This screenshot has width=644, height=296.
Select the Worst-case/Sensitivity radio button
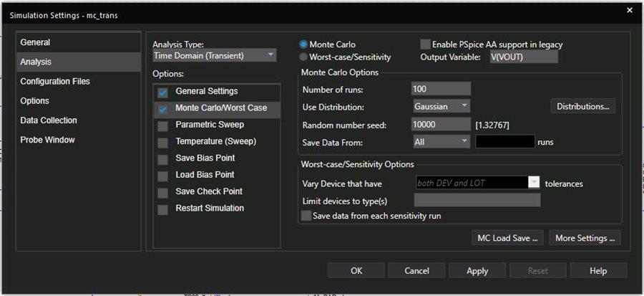pos(303,57)
